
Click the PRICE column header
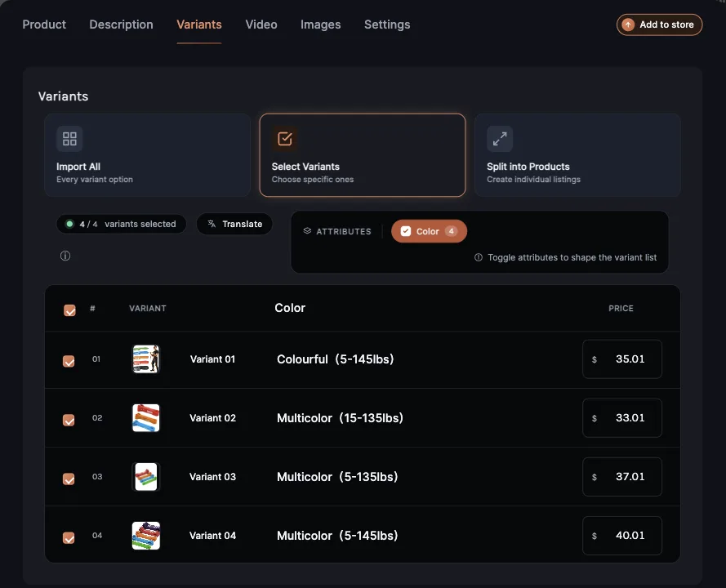pos(621,309)
